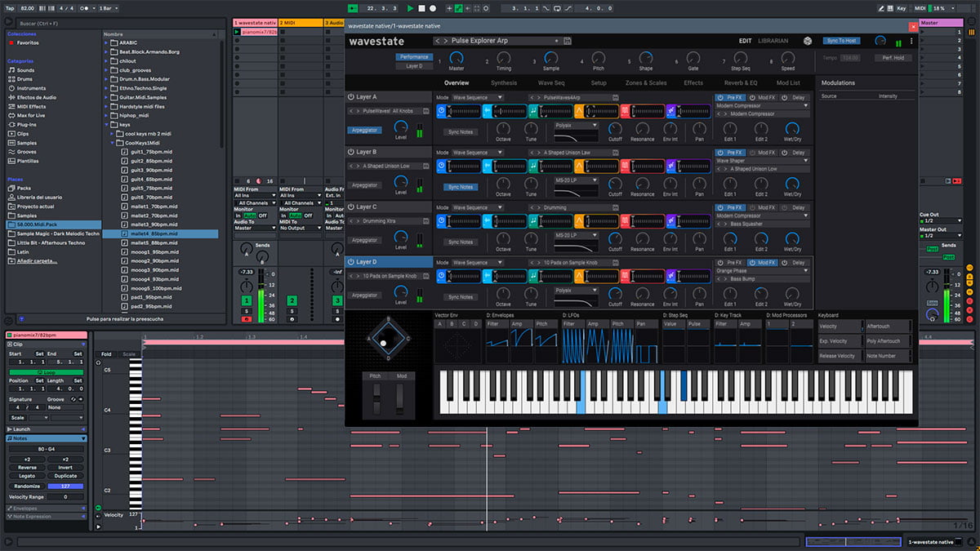
Task: Click the Layer B Level knob
Action: pyautogui.click(x=400, y=181)
